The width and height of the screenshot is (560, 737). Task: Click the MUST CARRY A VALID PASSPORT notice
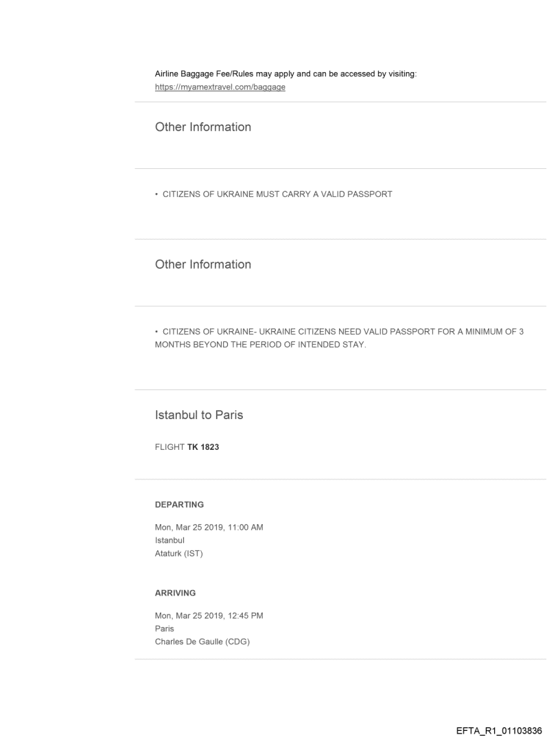pos(274,194)
